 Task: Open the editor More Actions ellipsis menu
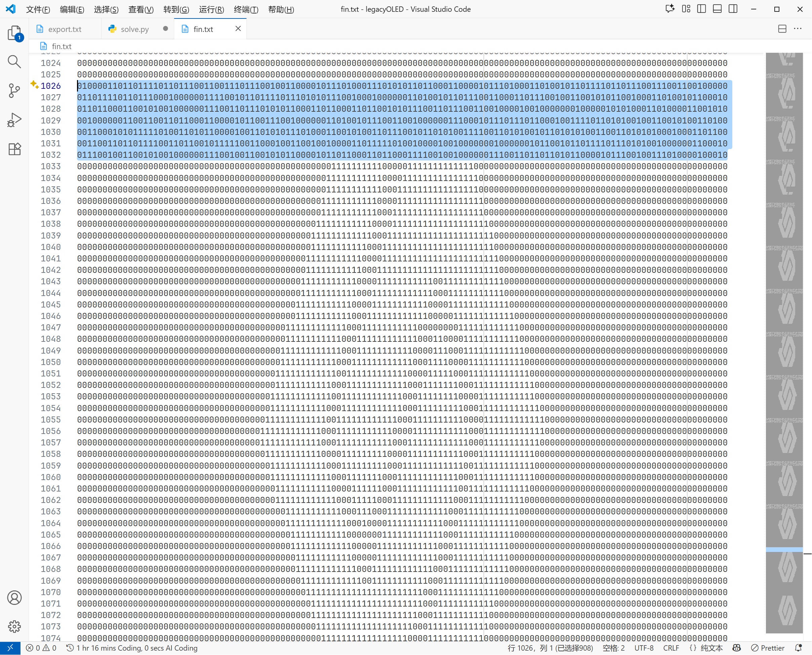click(798, 29)
